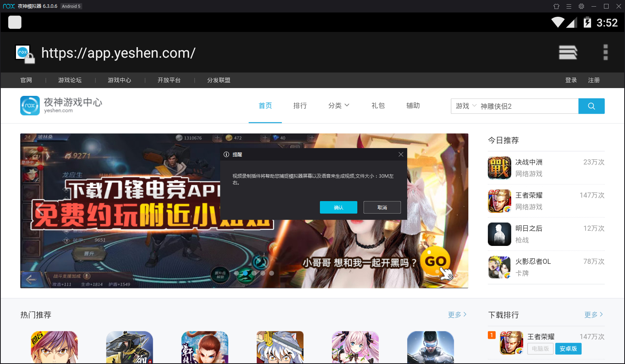Select the 礼包 navigation tab
The width and height of the screenshot is (625, 364).
[378, 106]
